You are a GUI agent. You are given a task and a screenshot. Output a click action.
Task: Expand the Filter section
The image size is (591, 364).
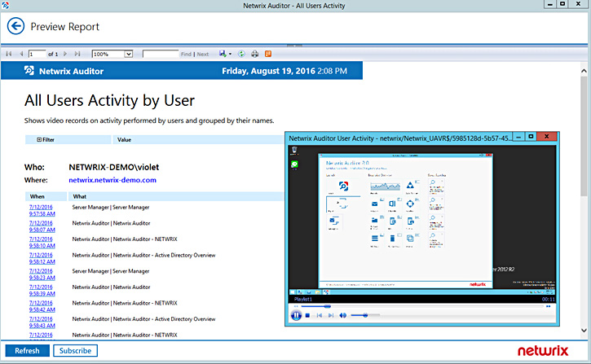(x=39, y=139)
